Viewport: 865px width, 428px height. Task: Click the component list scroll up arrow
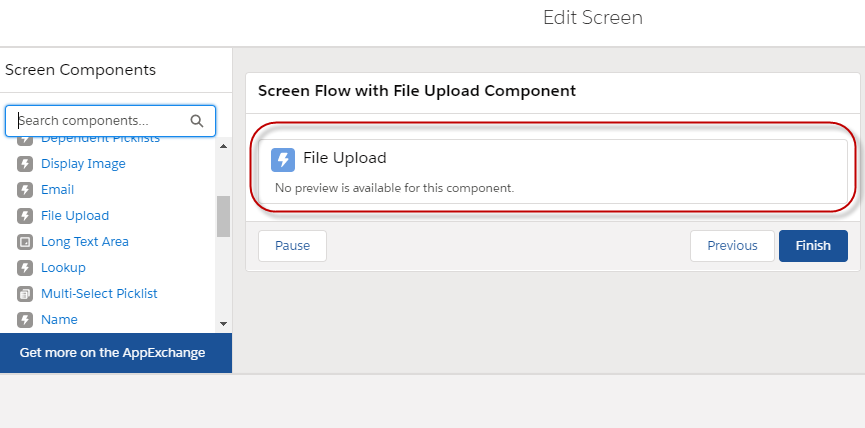coord(223,146)
